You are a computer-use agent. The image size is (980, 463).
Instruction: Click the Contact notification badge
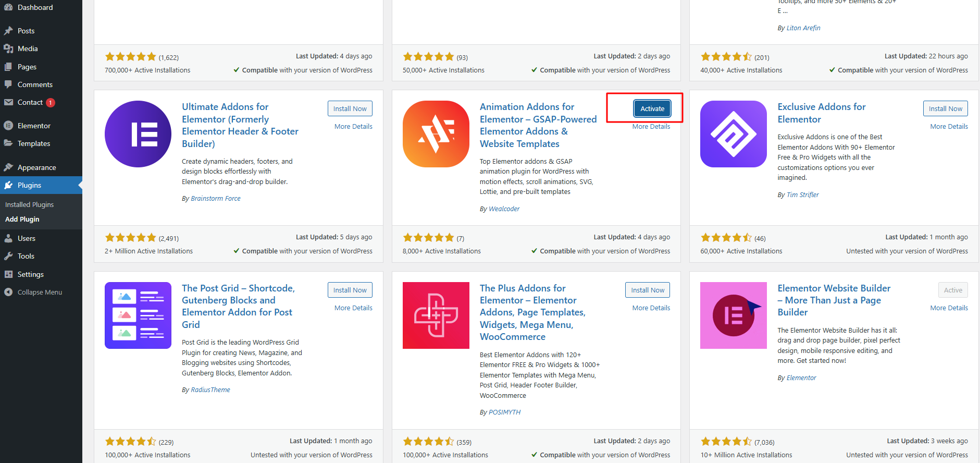(51, 103)
